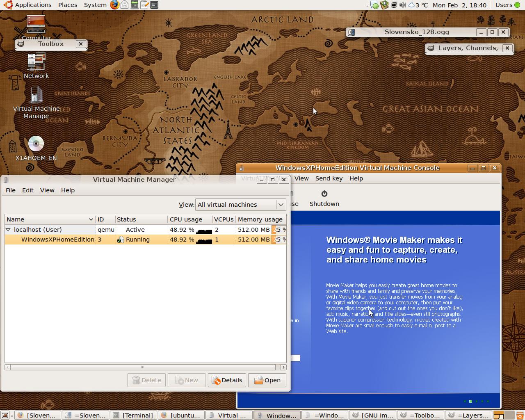Switch to the Virtual ... taskbar item
This screenshot has height=420, width=525.
pyautogui.click(x=229, y=415)
